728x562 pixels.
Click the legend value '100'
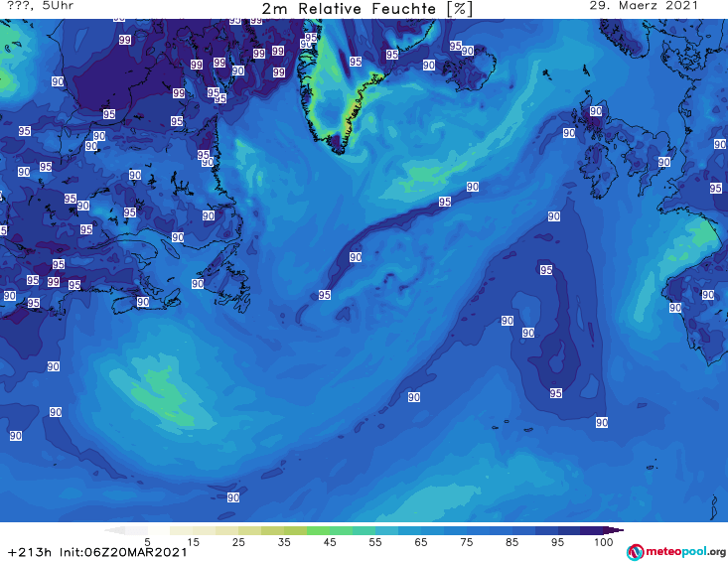click(x=603, y=542)
